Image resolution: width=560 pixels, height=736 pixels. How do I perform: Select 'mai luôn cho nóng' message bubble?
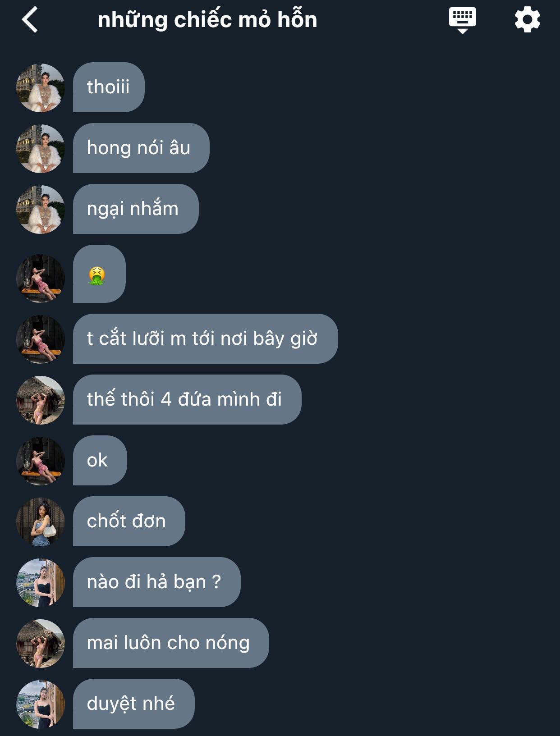pyautogui.click(x=171, y=643)
